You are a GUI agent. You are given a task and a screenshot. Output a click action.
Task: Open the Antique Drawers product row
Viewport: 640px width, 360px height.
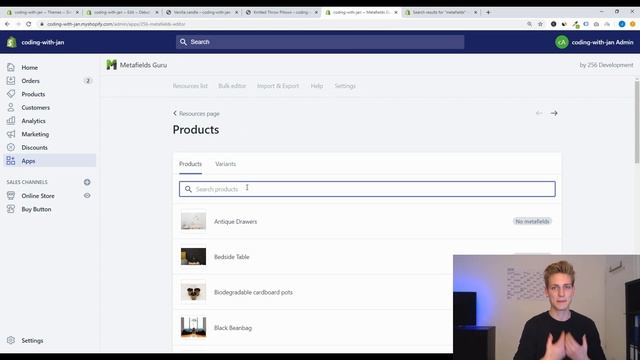pyautogui.click(x=367, y=221)
